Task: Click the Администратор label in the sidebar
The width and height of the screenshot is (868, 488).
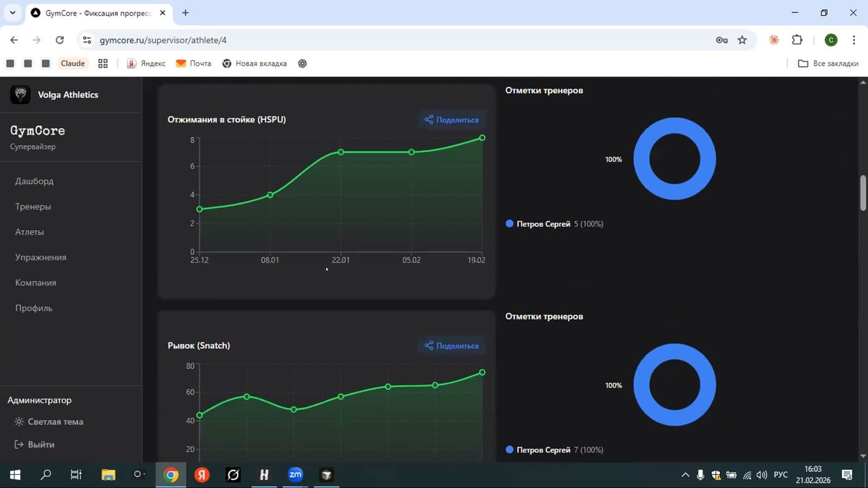Action: coord(40,401)
